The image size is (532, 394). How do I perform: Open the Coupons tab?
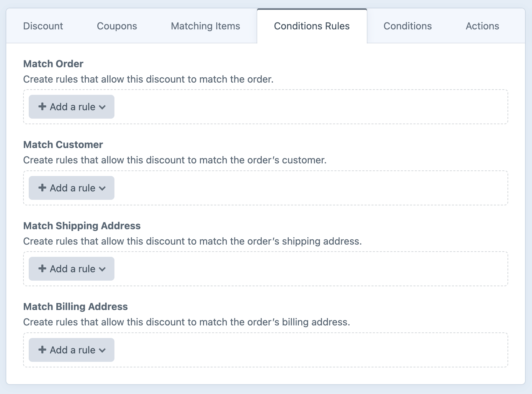[117, 26]
